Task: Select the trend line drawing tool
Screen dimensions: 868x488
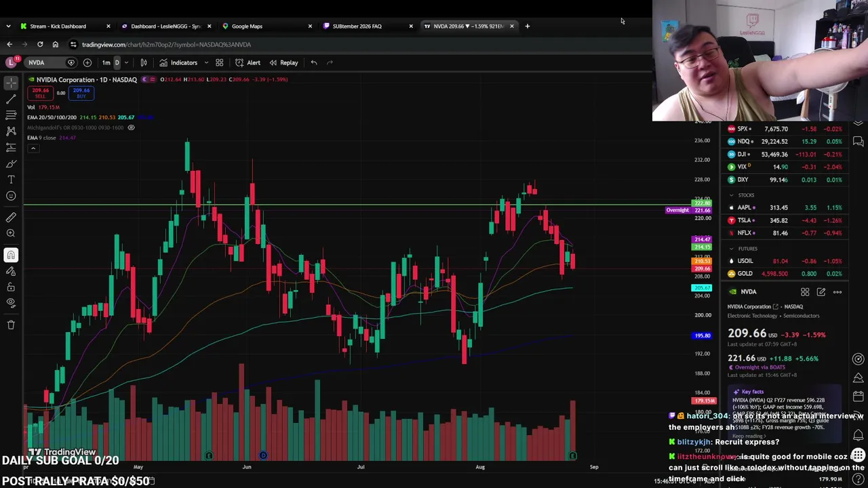Action: [x=11, y=99]
